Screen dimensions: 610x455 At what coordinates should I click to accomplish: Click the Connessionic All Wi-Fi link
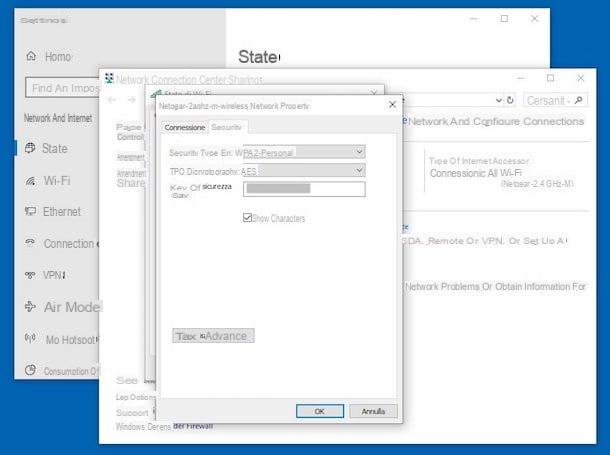pos(475,173)
